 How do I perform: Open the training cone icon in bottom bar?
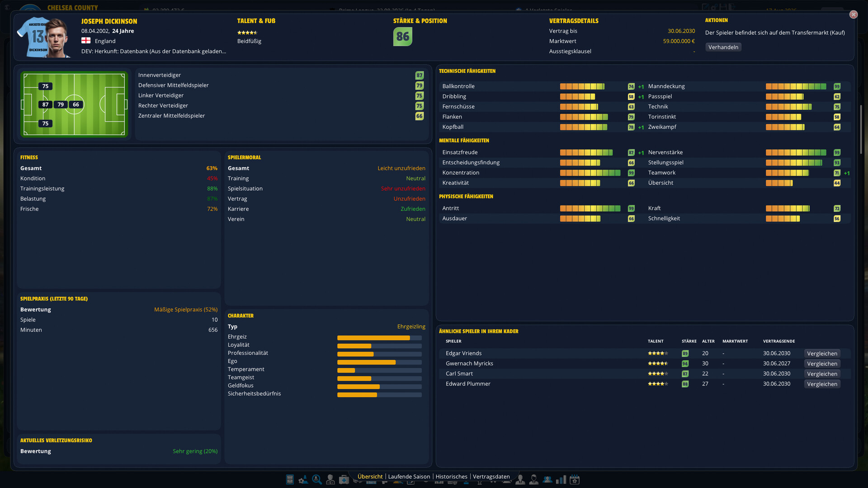pos(303,479)
